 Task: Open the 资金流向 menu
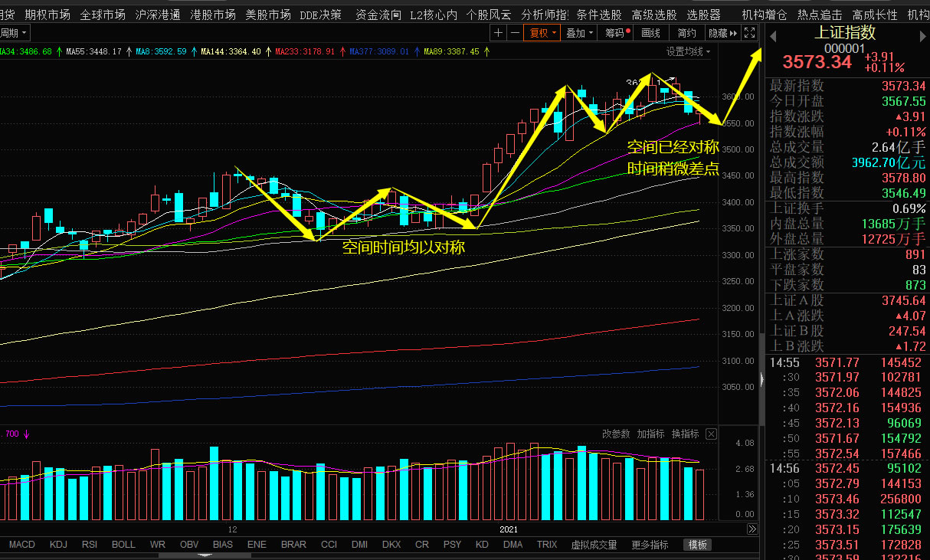(x=378, y=15)
